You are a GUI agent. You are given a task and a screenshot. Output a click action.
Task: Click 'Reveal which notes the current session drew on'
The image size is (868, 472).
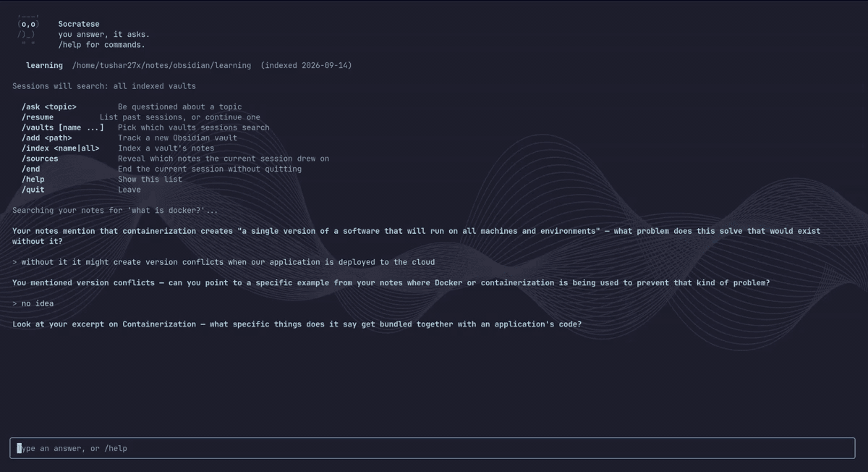224,159
